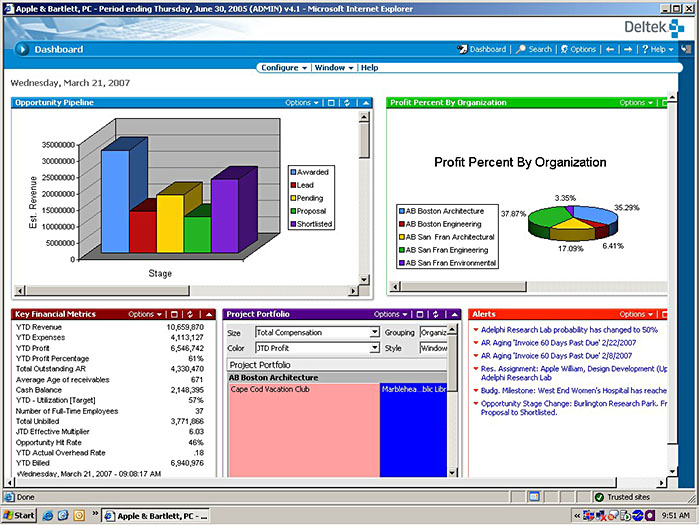This screenshot has width=700, height=525.
Task: Open the Configure menu
Action: [284, 68]
